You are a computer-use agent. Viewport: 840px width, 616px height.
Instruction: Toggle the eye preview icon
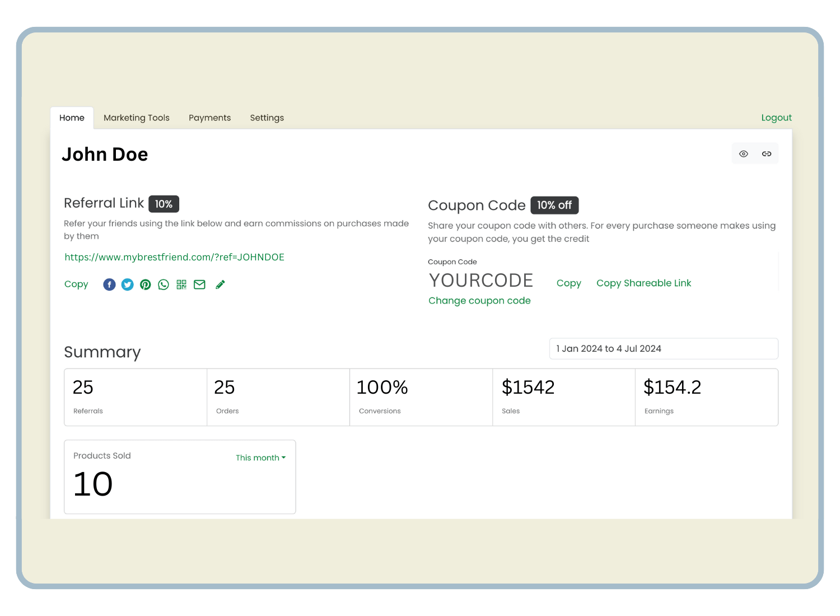[744, 154]
